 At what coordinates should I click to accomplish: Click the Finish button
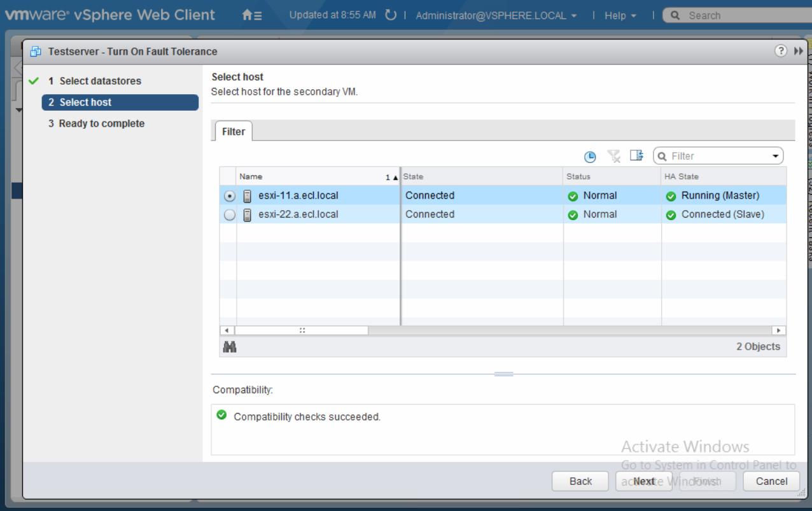708,481
